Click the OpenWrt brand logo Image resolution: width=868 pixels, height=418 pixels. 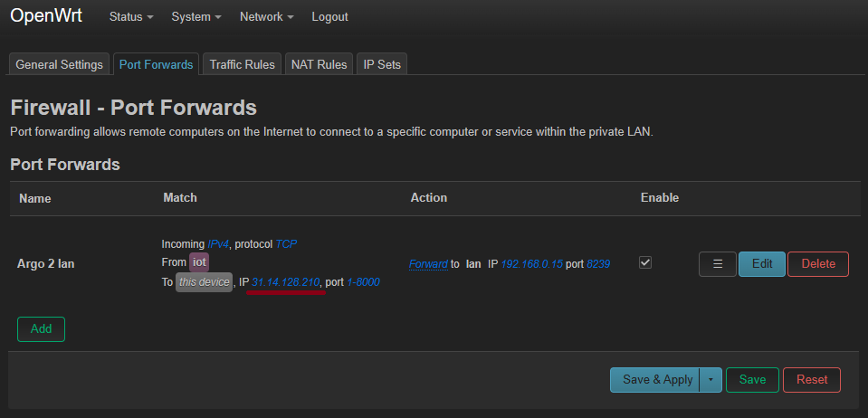pos(46,16)
